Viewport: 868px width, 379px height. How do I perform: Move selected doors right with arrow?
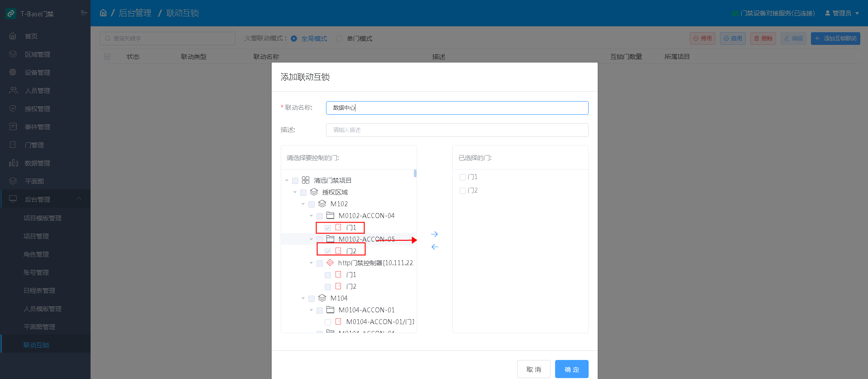(435, 234)
